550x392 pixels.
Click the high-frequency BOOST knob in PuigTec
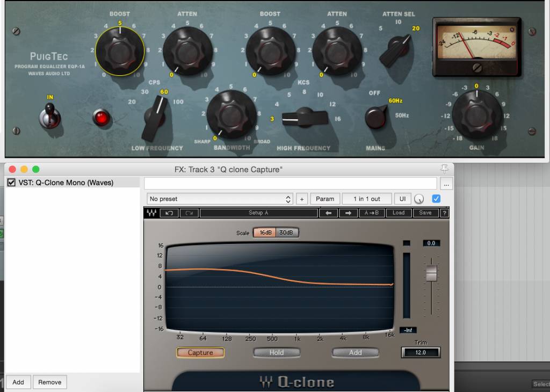[270, 51]
